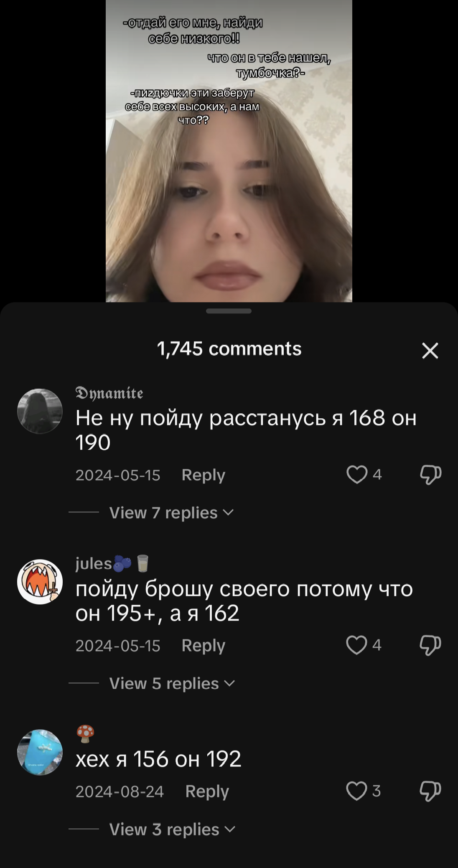458x868 pixels.
Task: Open Dynamite username link
Action: click(x=109, y=393)
